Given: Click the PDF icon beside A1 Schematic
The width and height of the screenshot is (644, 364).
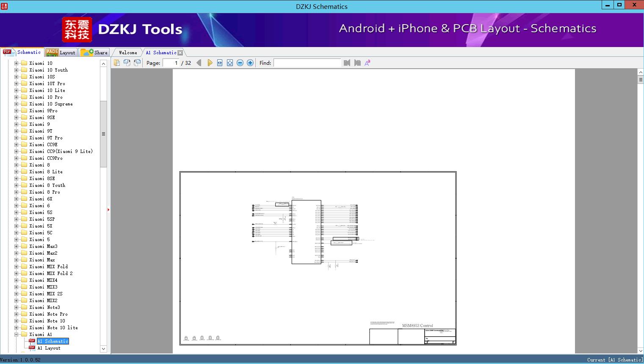Looking at the screenshot, I should click(x=32, y=341).
